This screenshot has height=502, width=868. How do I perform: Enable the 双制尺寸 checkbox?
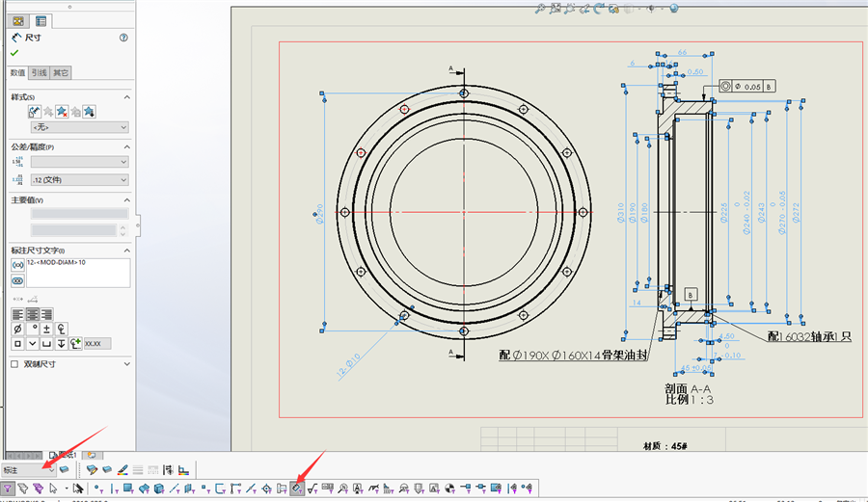pyautogui.click(x=14, y=364)
